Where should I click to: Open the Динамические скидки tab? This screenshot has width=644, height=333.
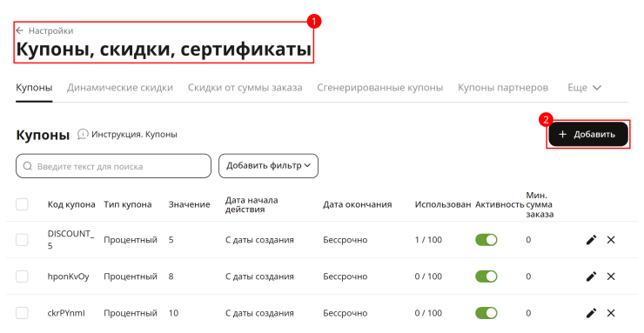coord(120,88)
